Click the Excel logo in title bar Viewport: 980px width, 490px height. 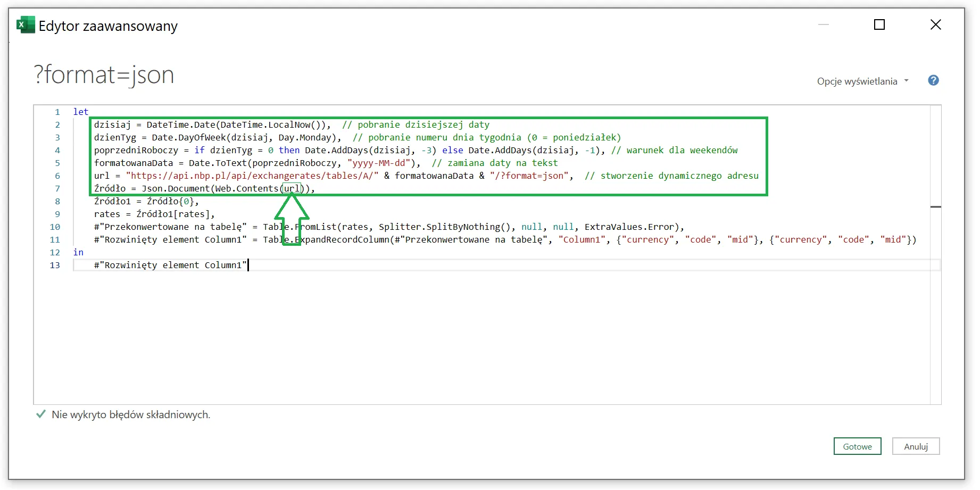pyautogui.click(x=25, y=25)
